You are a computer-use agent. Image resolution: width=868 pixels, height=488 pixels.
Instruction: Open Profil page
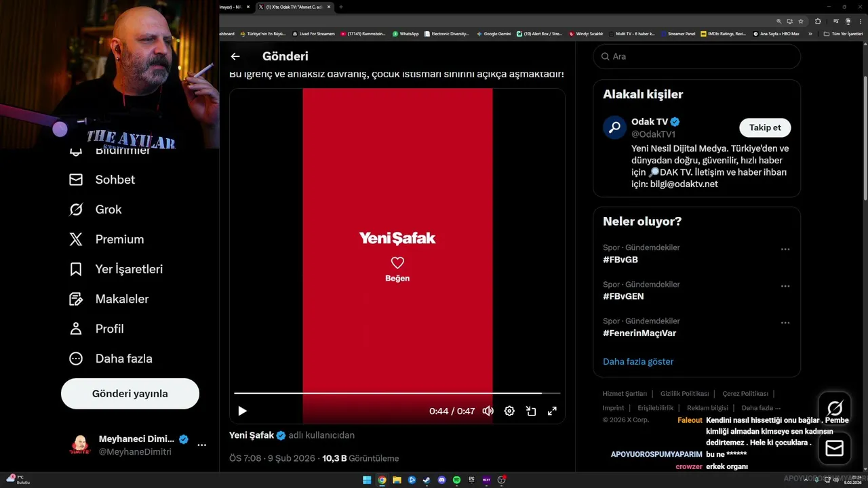pyautogui.click(x=96, y=329)
